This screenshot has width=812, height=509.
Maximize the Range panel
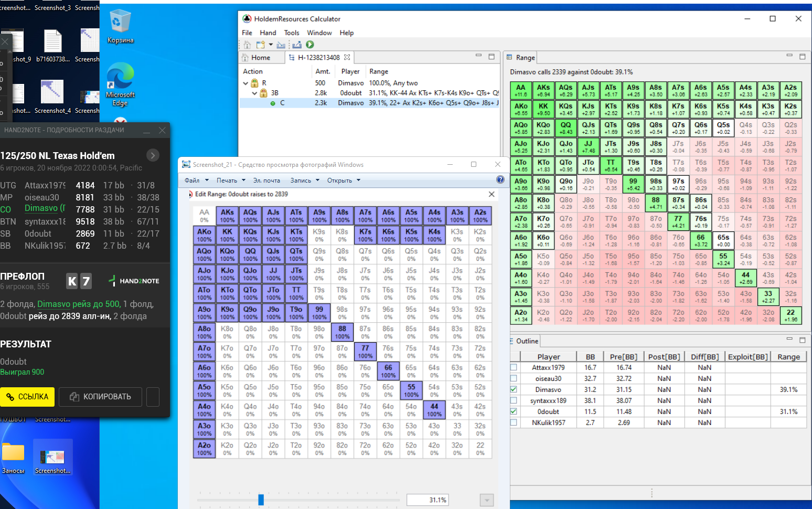(x=802, y=56)
